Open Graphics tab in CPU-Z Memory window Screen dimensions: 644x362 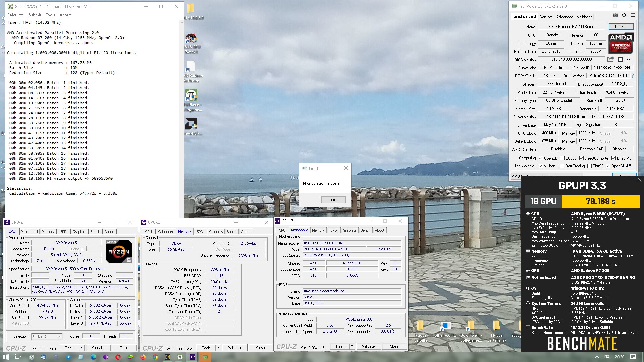[216, 232]
